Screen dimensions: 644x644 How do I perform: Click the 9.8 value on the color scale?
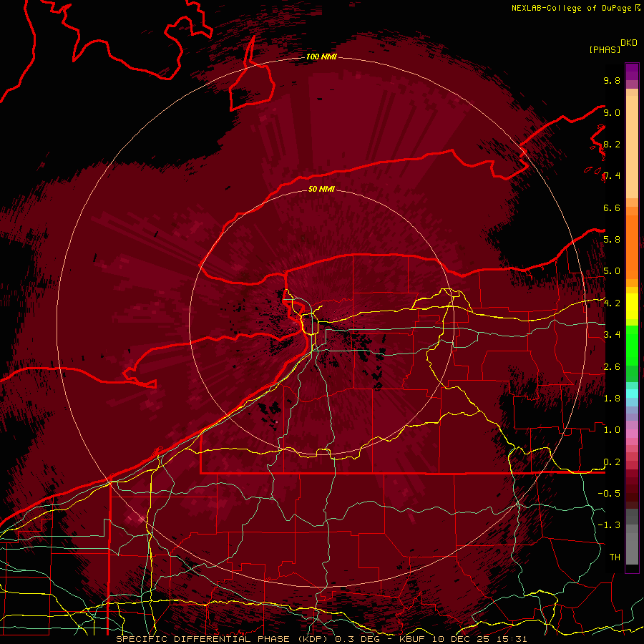612,80
